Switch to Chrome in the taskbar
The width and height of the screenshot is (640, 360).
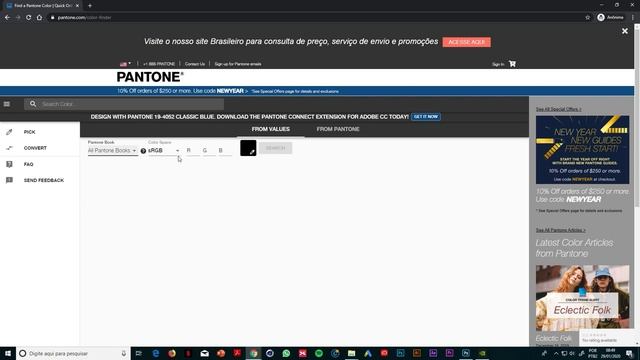(253, 353)
